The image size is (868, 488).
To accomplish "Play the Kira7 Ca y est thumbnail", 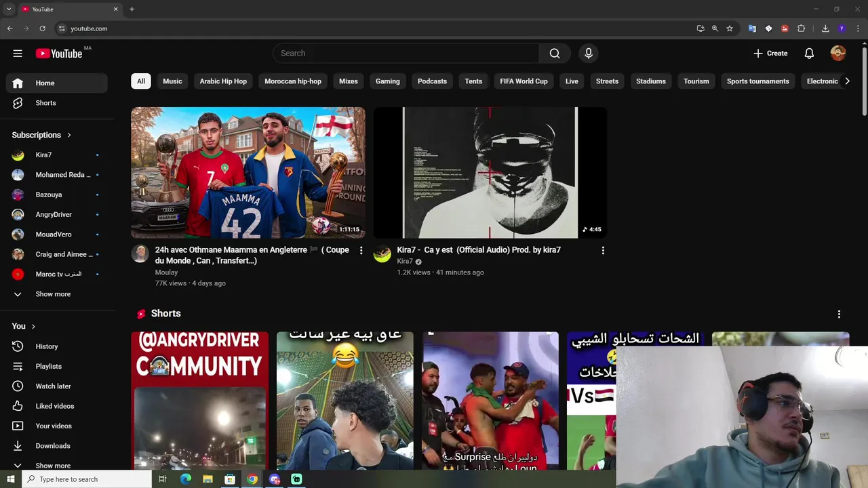I will coord(490,173).
